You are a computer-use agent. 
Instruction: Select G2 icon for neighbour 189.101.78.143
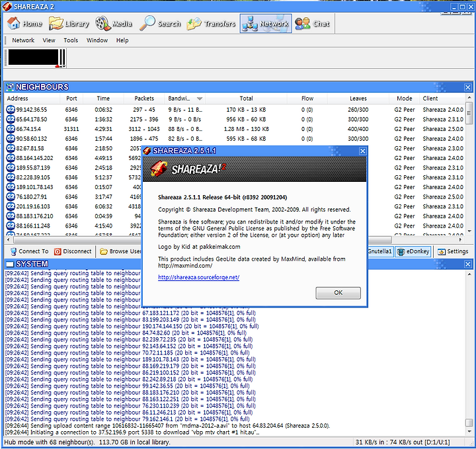click(x=11, y=187)
